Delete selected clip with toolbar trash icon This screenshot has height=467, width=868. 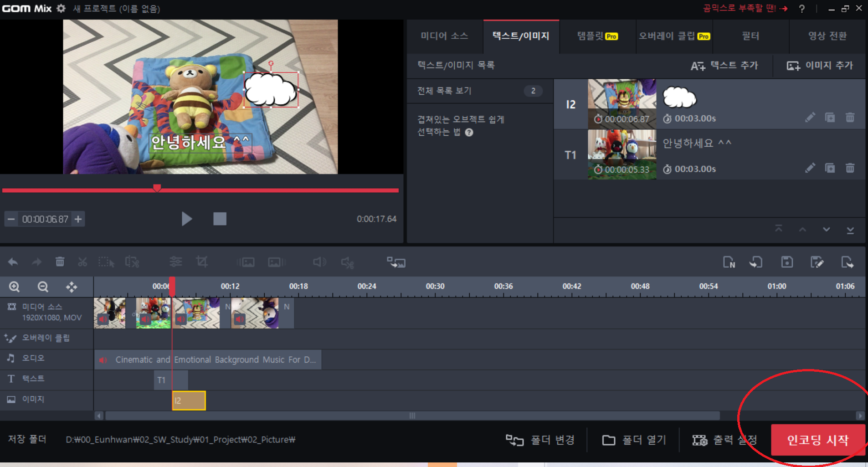click(x=60, y=262)
